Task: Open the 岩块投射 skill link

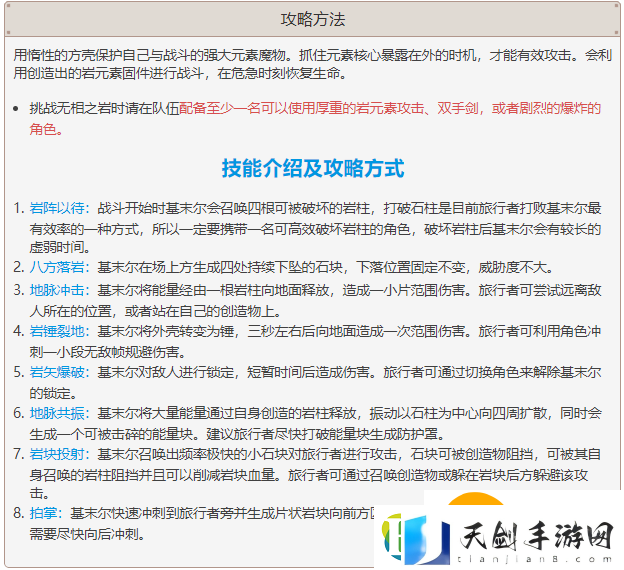Action: click(57, 454)
